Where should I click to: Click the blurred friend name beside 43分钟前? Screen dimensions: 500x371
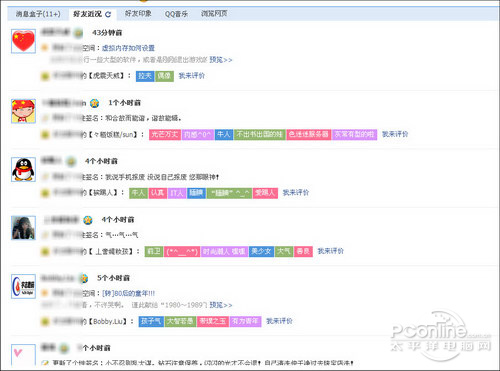[56, 32]
